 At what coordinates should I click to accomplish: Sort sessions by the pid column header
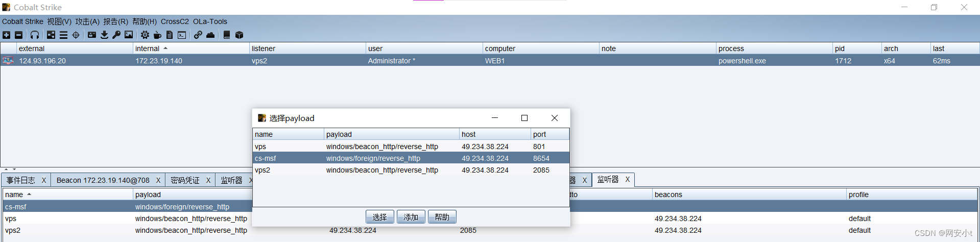point(857,49)
